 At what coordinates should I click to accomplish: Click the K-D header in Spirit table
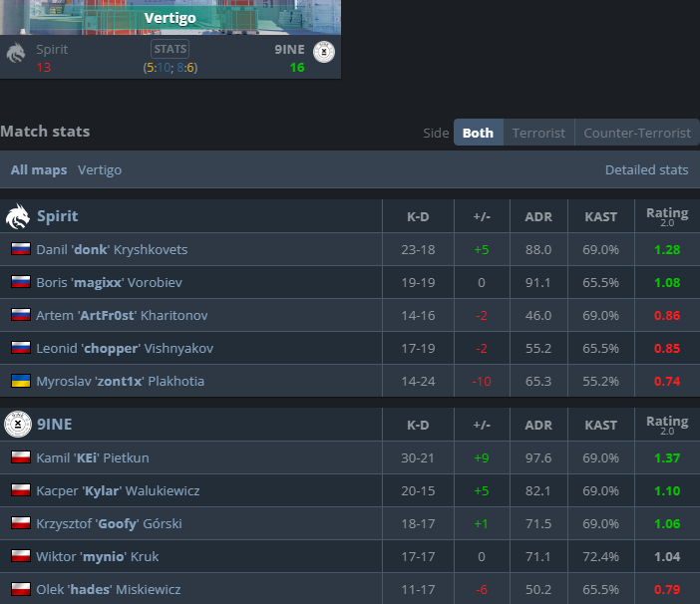click(418, 217)
